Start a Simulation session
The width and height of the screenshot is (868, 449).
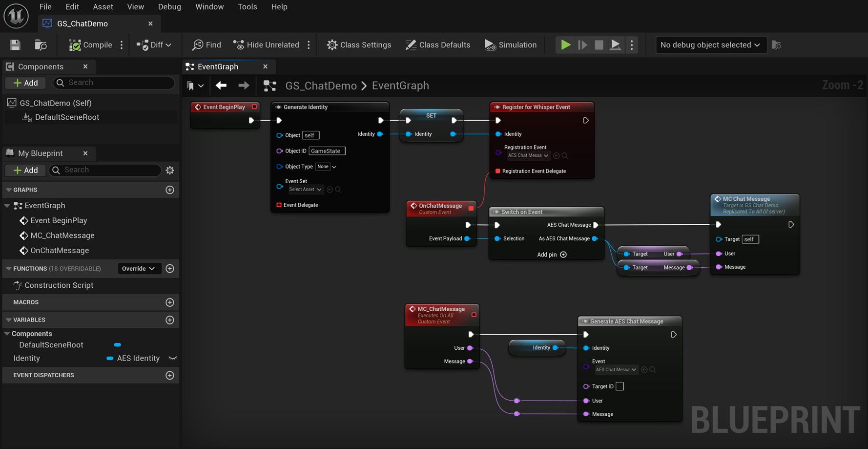click(x=510, y=44)
